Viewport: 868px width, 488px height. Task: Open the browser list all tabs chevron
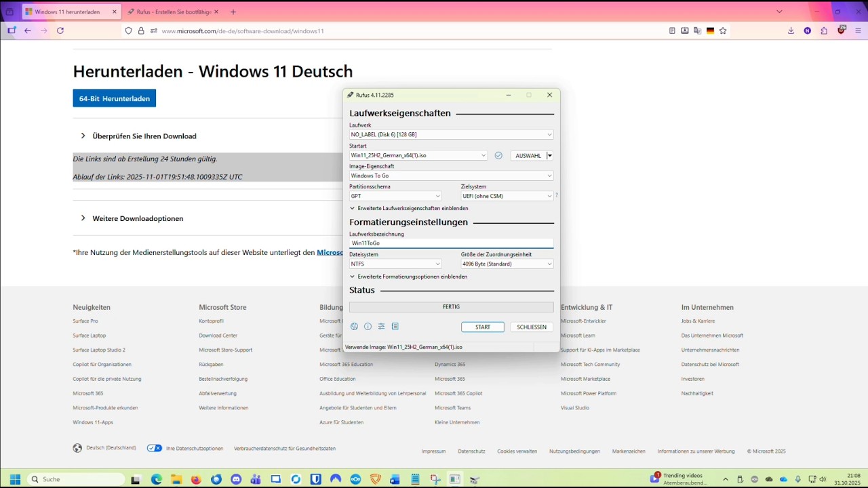tap(779, 12)
